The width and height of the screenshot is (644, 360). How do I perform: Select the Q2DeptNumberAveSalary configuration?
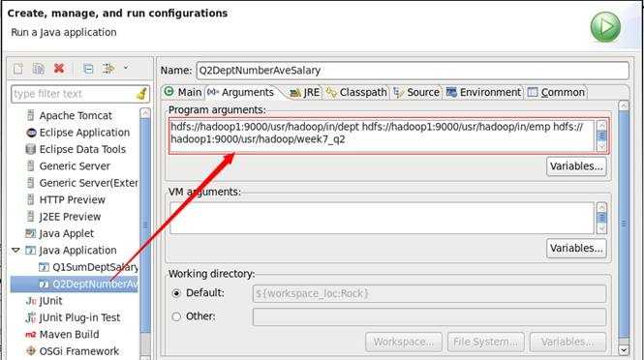pyautogui.click(x=75, y=284)
